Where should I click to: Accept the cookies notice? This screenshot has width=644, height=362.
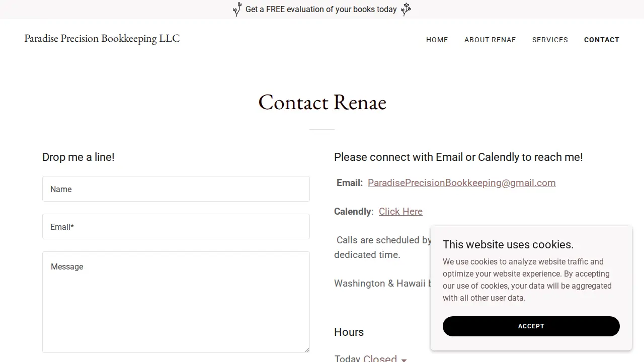click(x=531, y=326)
